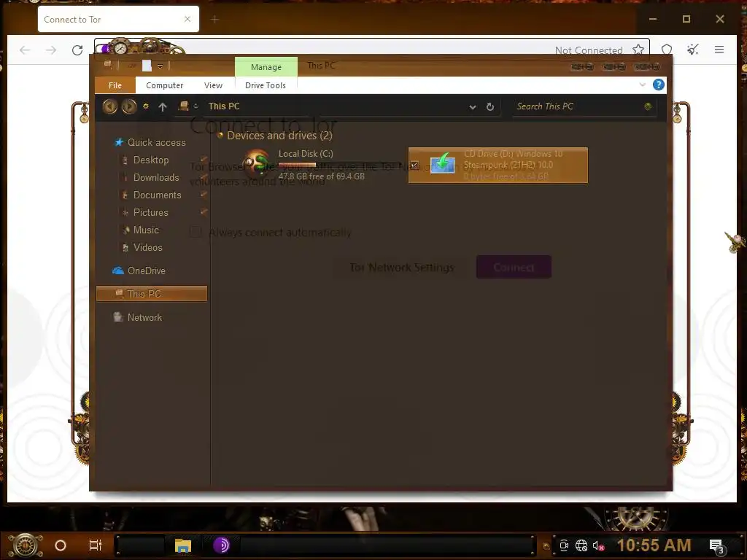Click Cortana circle on taskbar
This screenshot has height=560, width=747.
pos(61,545)
